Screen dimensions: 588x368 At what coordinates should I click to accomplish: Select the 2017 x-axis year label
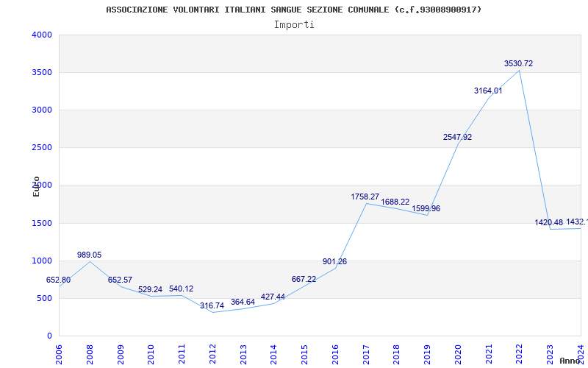[365, 353]
